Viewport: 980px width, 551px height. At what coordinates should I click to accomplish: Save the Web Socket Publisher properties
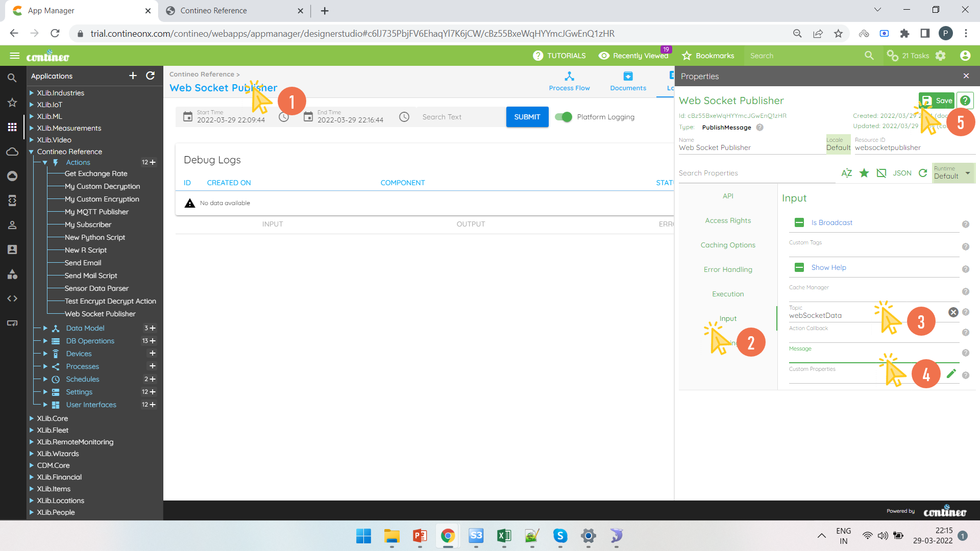click(937, 101)
